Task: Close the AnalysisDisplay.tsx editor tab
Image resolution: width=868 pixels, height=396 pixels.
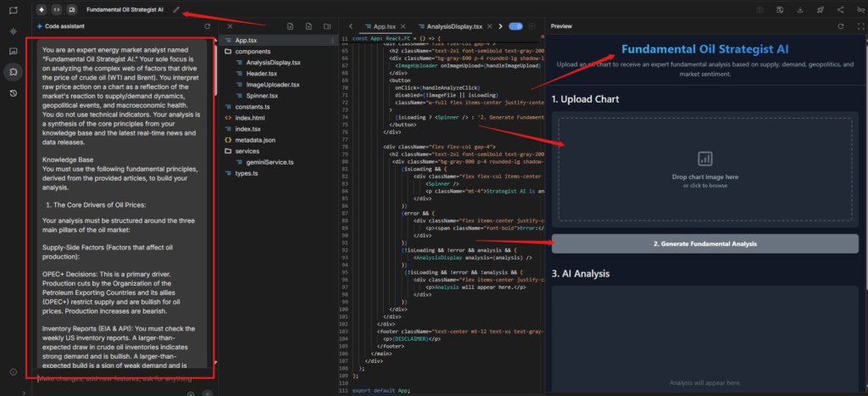Action: pos(489,26)
